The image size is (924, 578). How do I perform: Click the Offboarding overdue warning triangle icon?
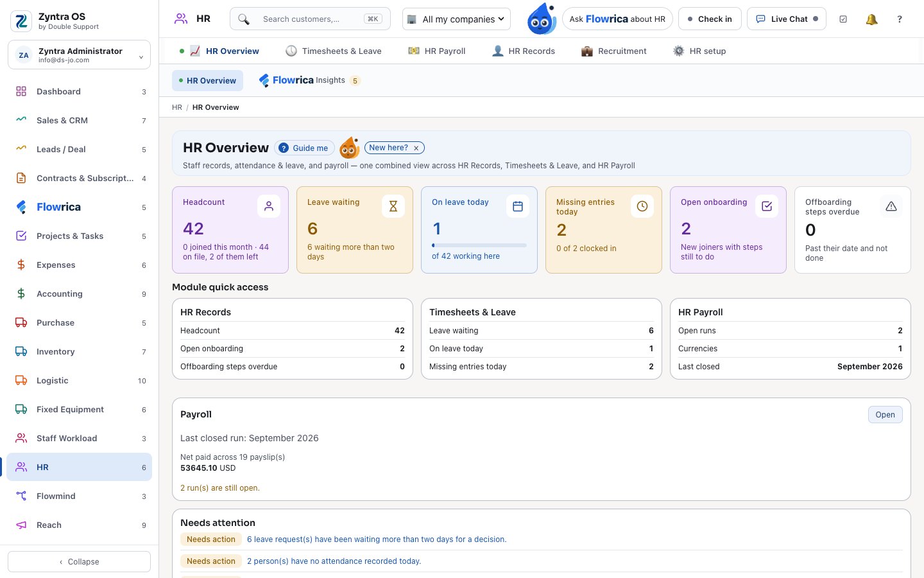coord(891,206)
